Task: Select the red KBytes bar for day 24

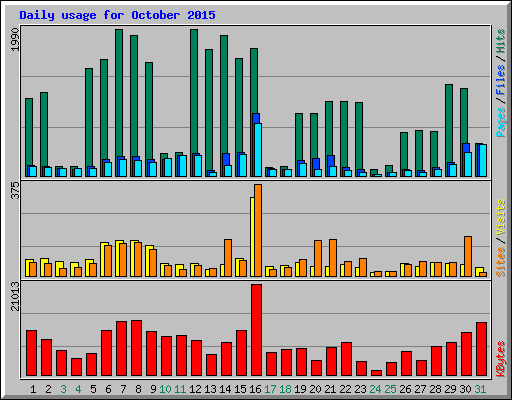Action: [x=376, y=373]
